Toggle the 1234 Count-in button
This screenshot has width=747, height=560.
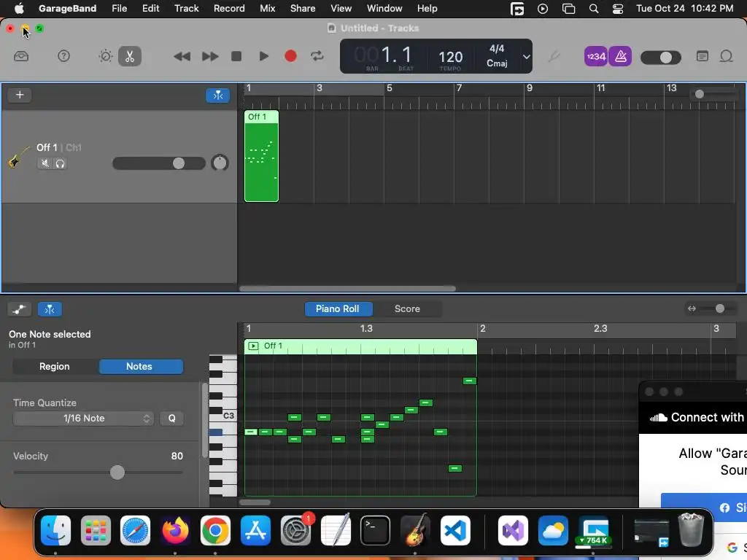(595, 57)
